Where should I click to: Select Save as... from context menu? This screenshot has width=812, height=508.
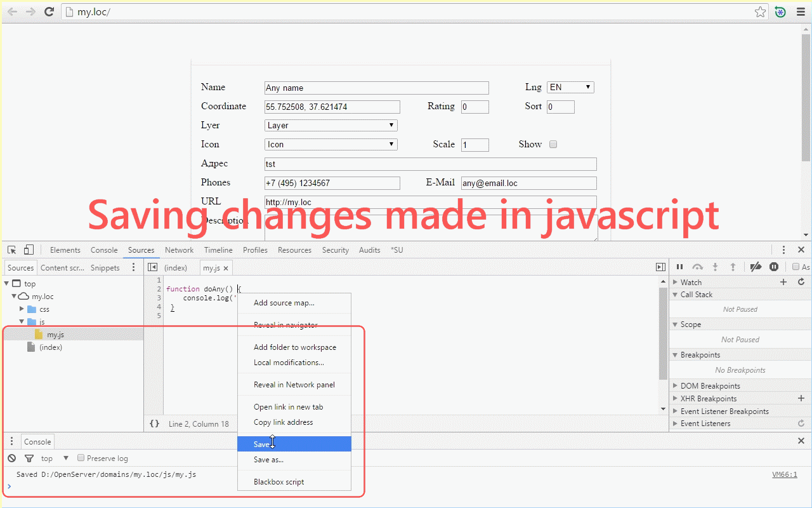pos(268,460)
